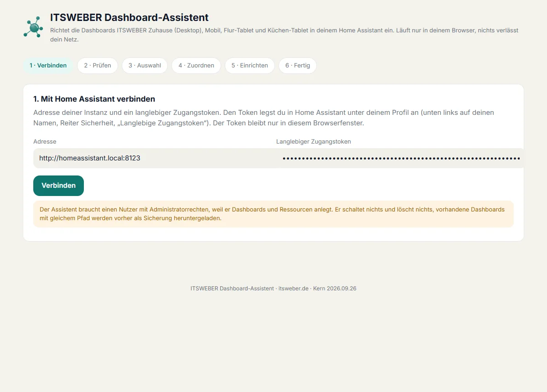This screenshot has height=392, width=547.
Task: Click the ITSWEBER Dashboard-Assistent page title
Action: pyautogui.click(x=129, y=18)
